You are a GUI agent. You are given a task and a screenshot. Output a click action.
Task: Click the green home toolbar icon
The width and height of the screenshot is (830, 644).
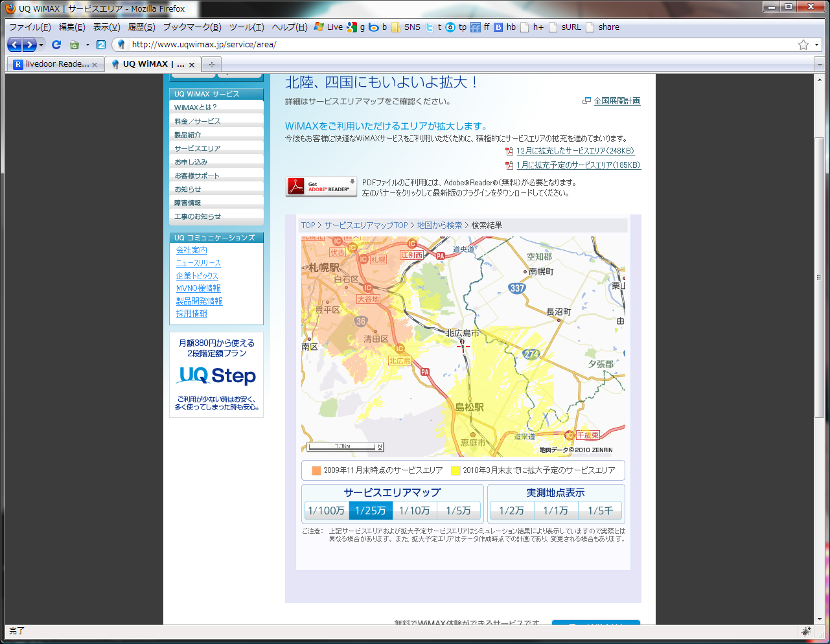[74, 45]
